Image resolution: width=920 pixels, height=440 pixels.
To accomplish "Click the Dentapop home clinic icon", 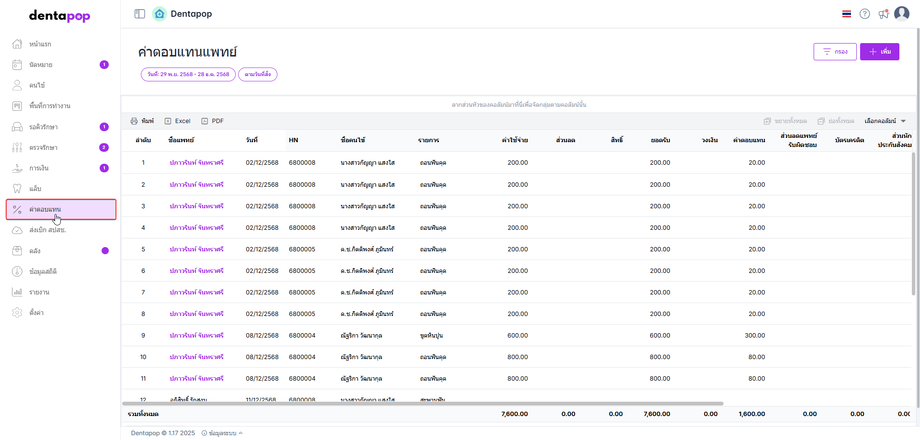I will [159, 14].
